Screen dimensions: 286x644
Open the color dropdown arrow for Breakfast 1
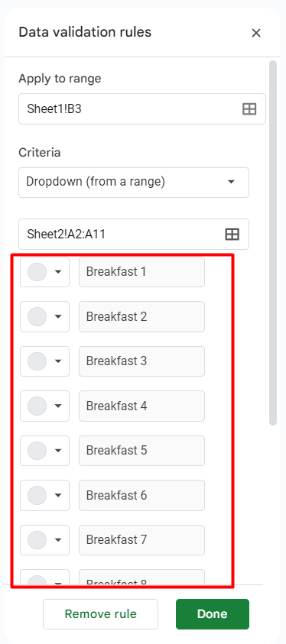(58, 272)
